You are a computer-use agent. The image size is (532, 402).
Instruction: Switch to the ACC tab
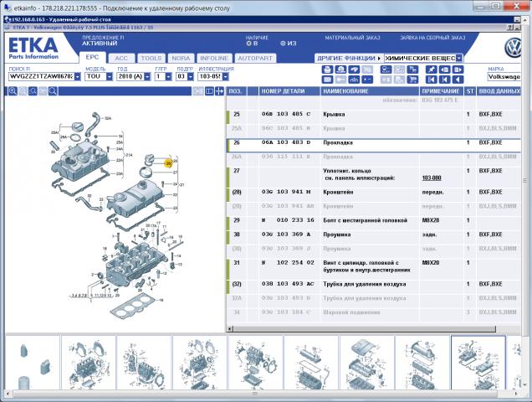121,58
